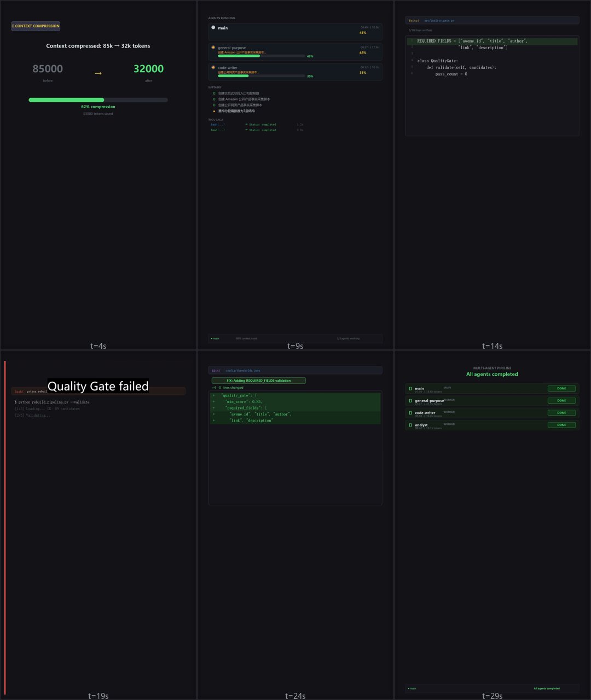Click DONE button on analyst row
This screenshot has height=700, width=591.
click(561, 425)
